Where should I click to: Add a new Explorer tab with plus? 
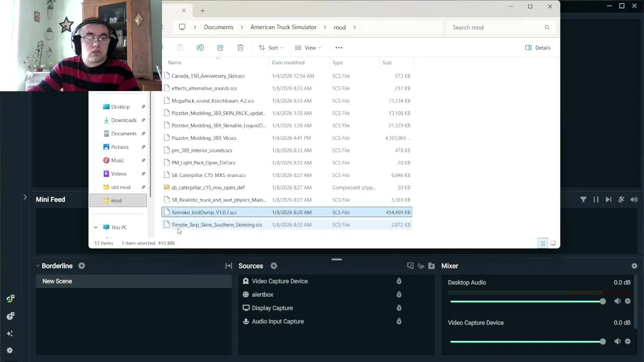click(x=202, y=11)
